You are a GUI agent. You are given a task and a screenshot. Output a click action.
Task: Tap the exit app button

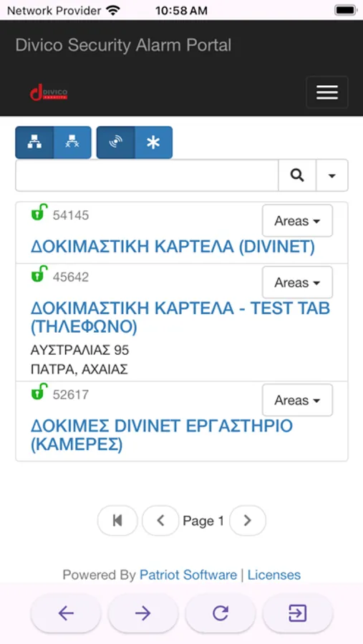pos(298,613)
